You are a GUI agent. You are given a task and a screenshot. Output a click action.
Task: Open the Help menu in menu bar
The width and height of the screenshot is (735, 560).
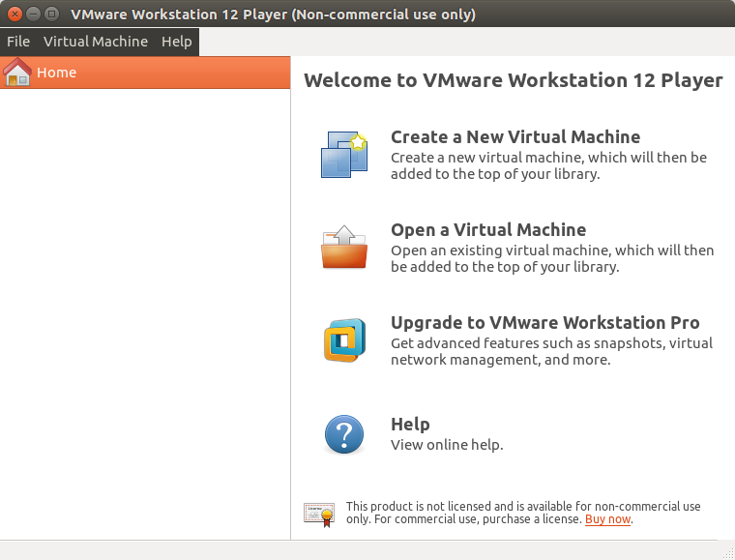177,42
